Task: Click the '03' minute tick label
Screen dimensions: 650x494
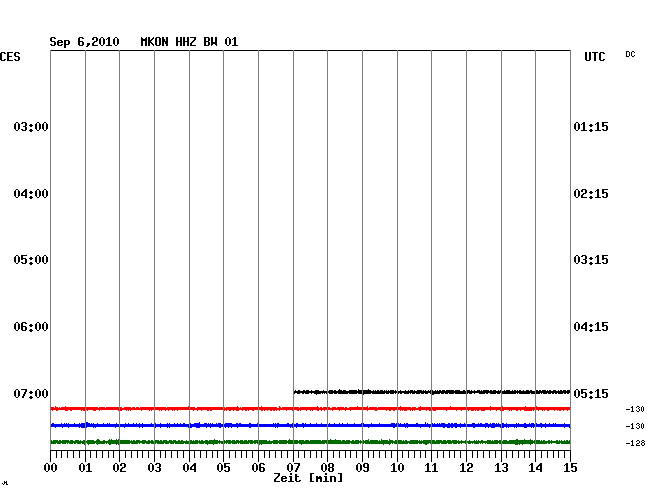Action: 154,468
